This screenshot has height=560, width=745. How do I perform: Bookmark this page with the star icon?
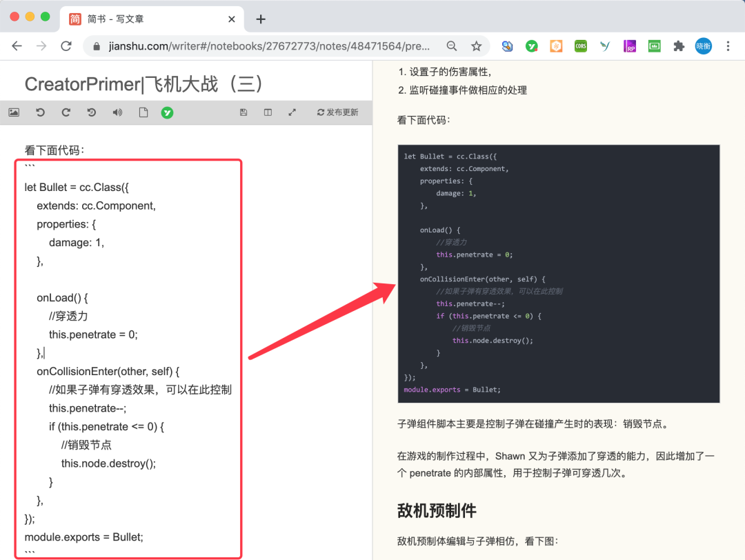(476, 46)
